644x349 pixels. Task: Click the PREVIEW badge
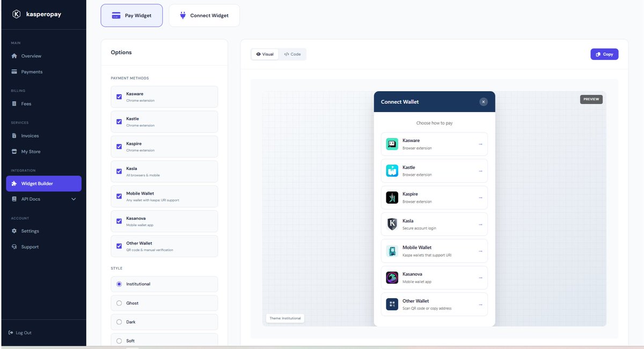coord(591,99)
